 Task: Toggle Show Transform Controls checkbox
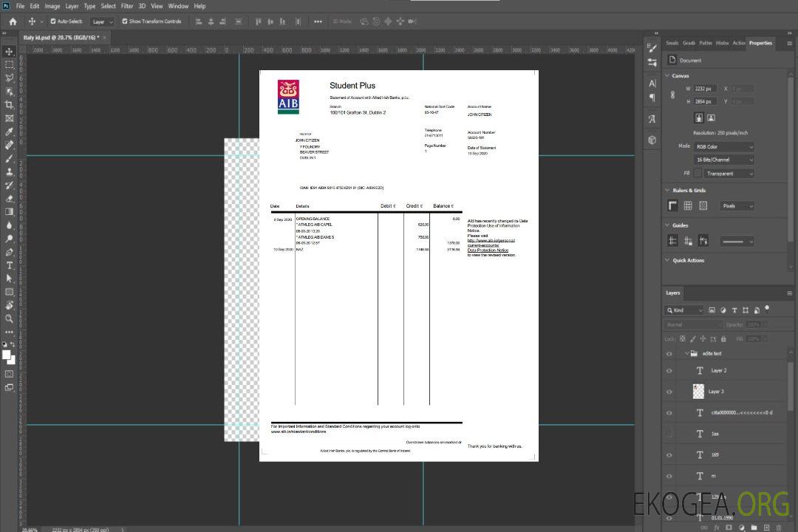coord(125,21)
